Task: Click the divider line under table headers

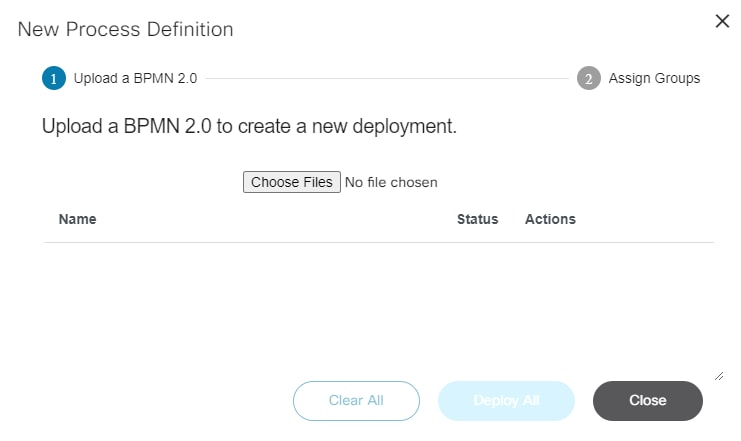Action: point(378,242)
